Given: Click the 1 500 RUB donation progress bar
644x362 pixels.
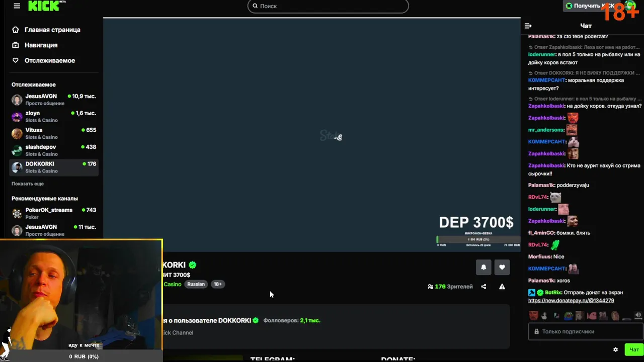Looking at the screenshot, I should 478,239.
